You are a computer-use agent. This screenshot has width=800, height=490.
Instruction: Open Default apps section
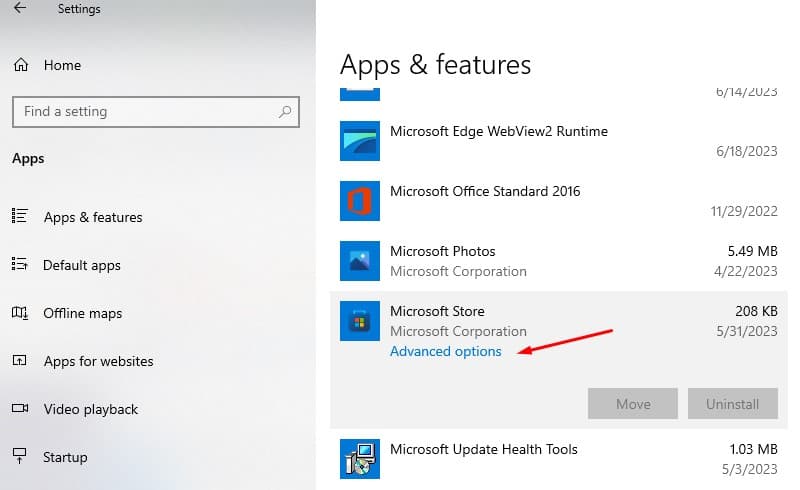(82, 265)
